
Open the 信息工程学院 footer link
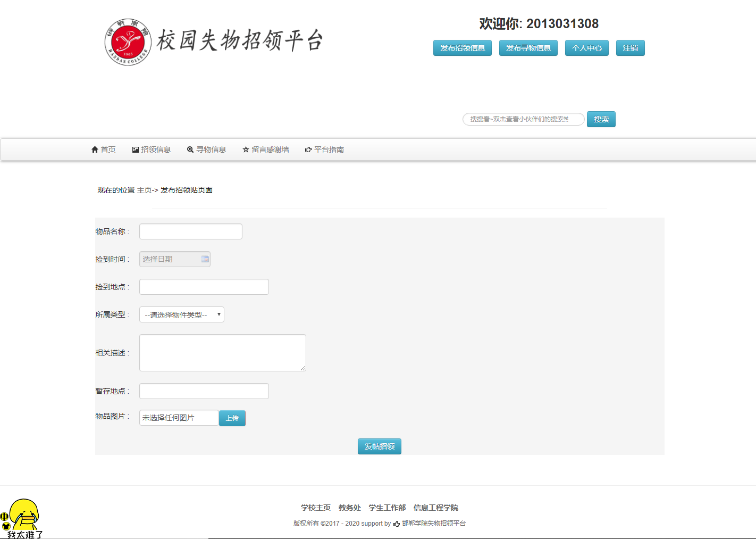coord(436,508)
